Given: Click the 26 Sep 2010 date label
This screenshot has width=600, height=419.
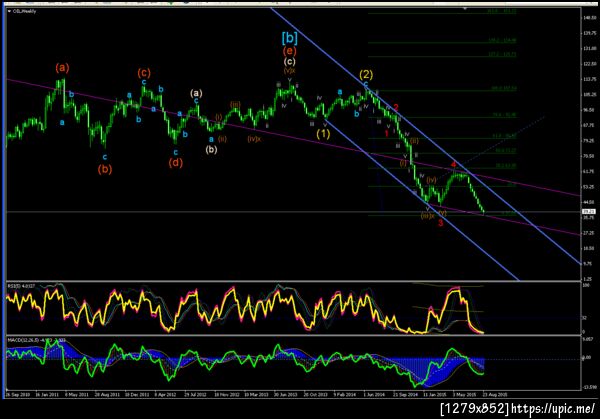Looking at the screenshot, I should point(18,394).
